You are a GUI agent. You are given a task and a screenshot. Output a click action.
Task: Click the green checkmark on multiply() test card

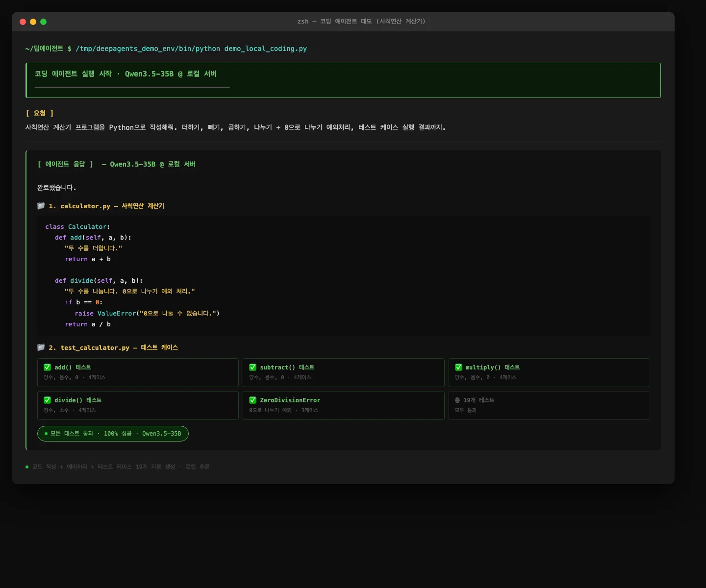tap(458, 367)
